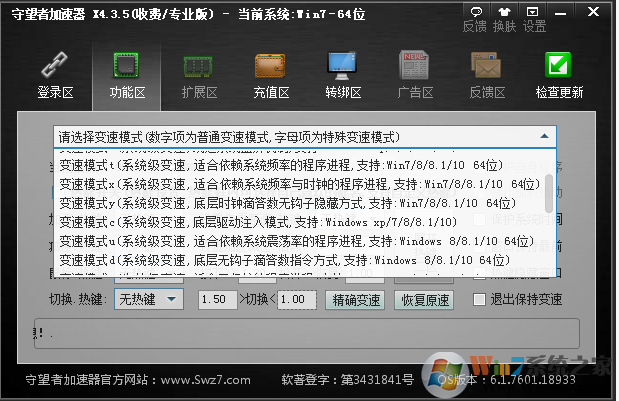Click the 软著登字 registration number text

tap(347, 380)
